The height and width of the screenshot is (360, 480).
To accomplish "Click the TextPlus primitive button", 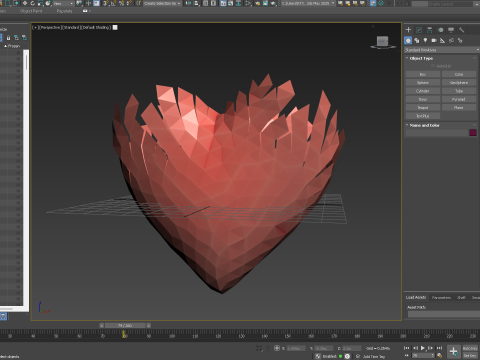I will (423, 116).
